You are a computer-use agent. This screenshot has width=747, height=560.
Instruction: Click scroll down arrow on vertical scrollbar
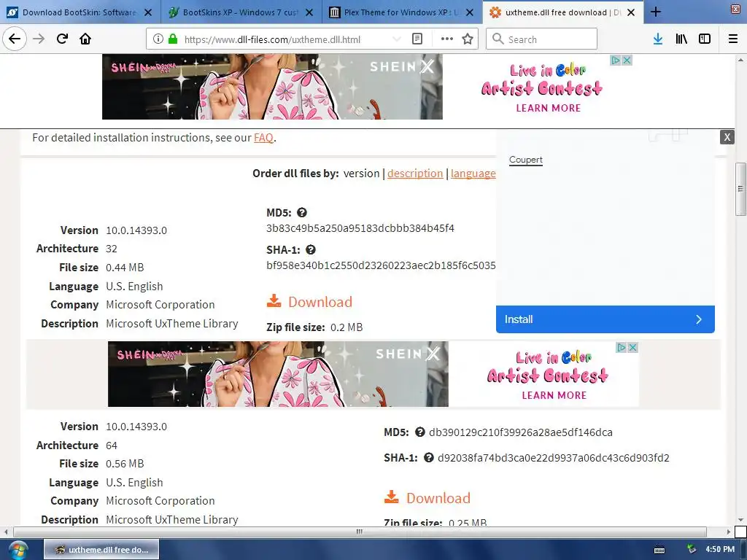pos(740,520)
